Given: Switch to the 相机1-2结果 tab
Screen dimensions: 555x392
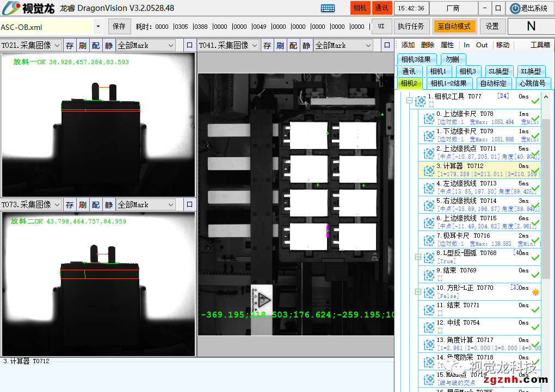Looking at the screenshot, I should click(448, 83).
